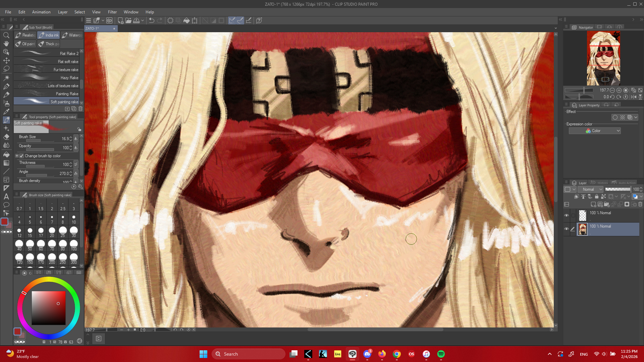Open the Filter menu
The width and height of the screenshot is (644, 362).
click(x=112, y=12)
